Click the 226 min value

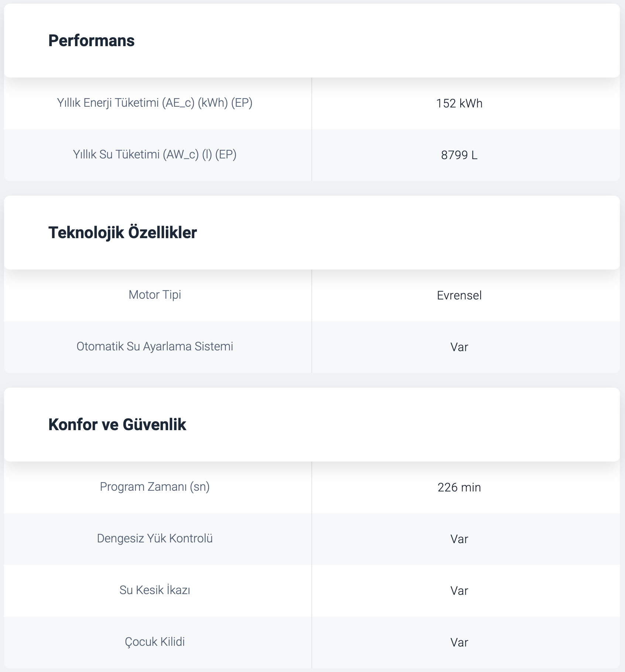click(x=459, y=487)
